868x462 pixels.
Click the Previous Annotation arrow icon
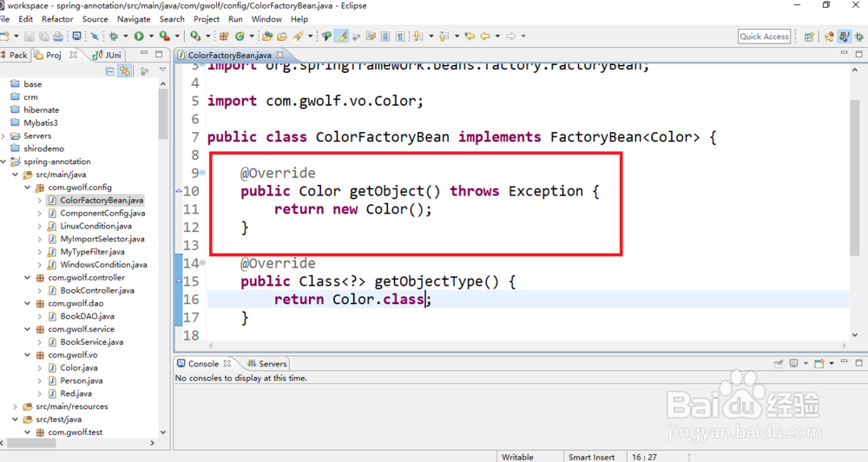click(x=444, y=36)
